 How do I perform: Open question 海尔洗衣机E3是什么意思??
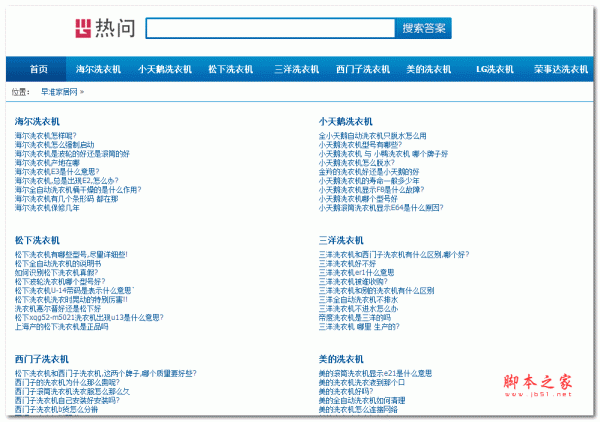tap(57, 171)
